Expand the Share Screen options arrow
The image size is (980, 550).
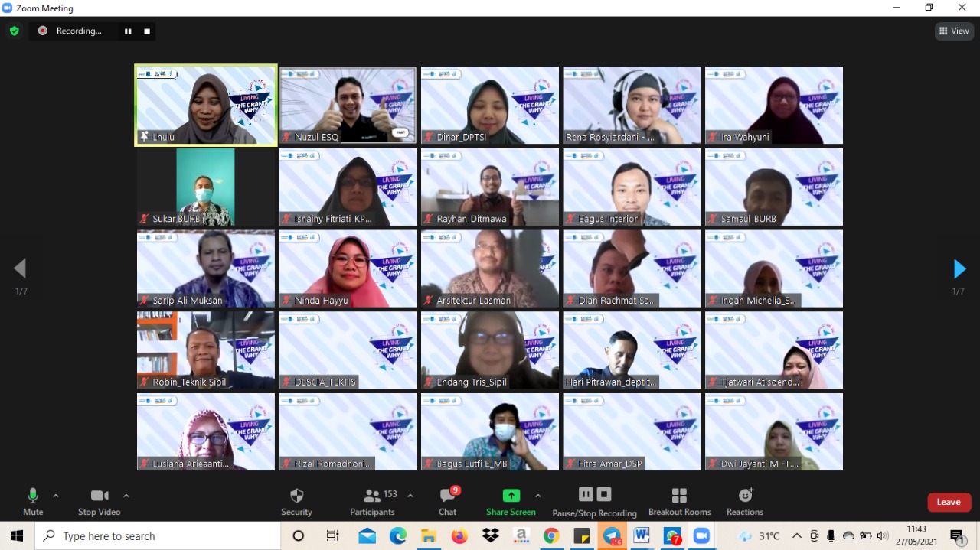[x=538, y=496]
